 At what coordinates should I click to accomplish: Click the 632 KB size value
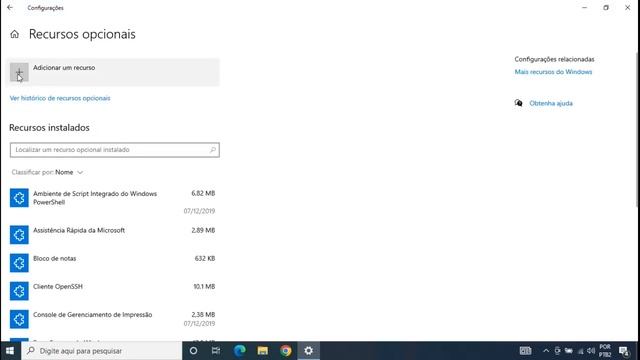click(x=205, y=258)
